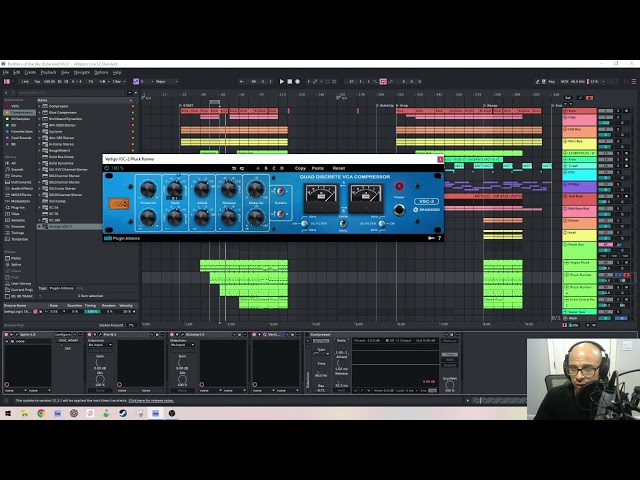640x480 pixels.
Task: Open the Major scale name dropdown
Action: (166, 82)
